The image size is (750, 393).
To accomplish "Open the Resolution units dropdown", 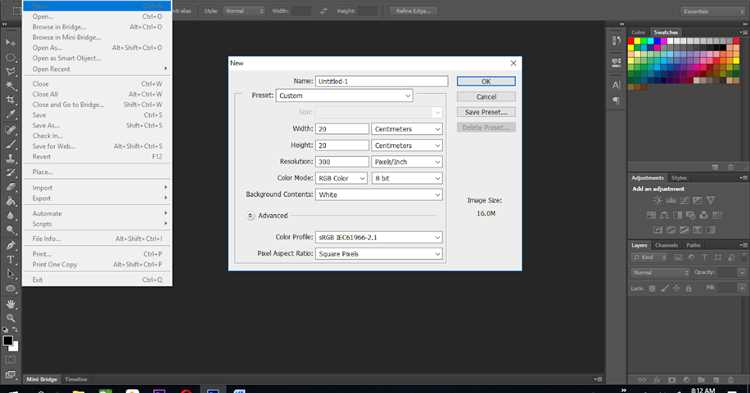I will [x=407, y=162].
